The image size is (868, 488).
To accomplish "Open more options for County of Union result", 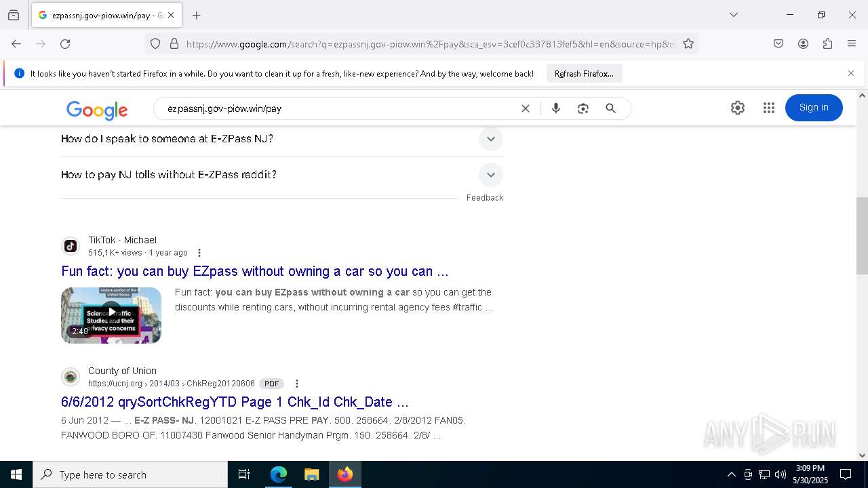I will (x=296, y=384).
